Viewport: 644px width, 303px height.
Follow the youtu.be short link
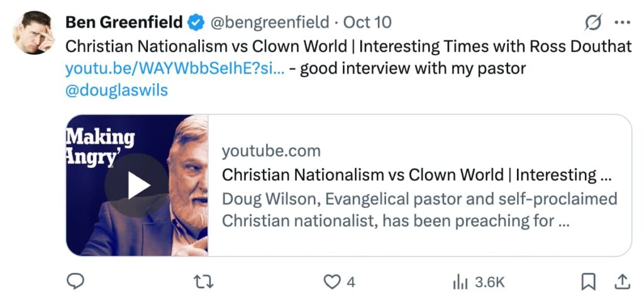175,68
